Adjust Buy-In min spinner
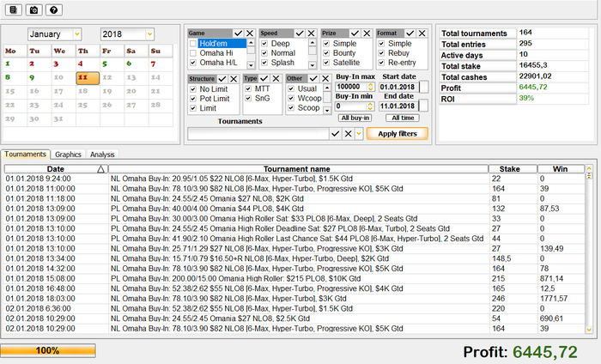Image resolution: width=601 pixels, height=364 pixels. coord(370,106)
